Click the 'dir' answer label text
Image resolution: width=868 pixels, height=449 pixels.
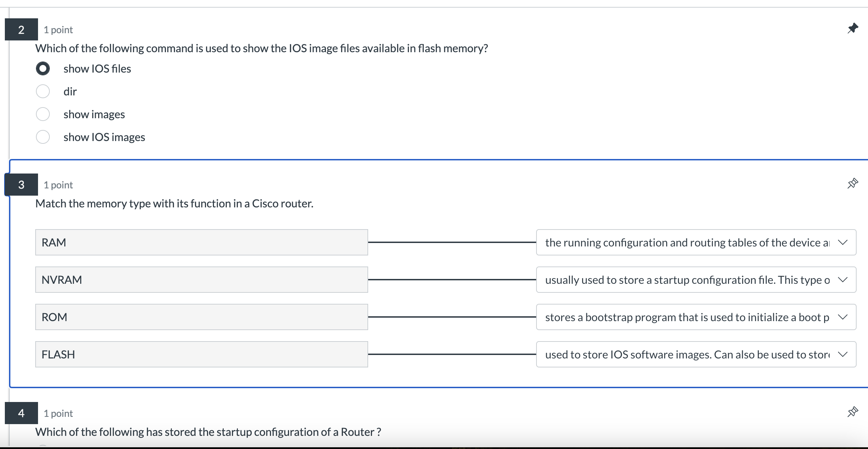tap(70, 92)
